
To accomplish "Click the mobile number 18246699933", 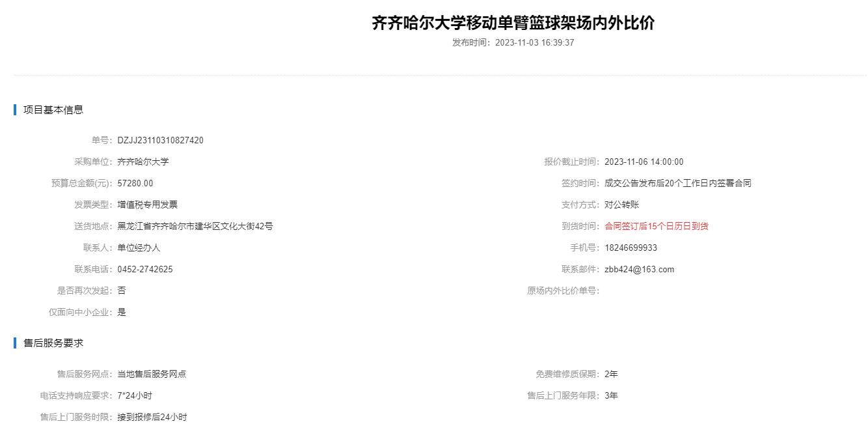I will [631, 248].
